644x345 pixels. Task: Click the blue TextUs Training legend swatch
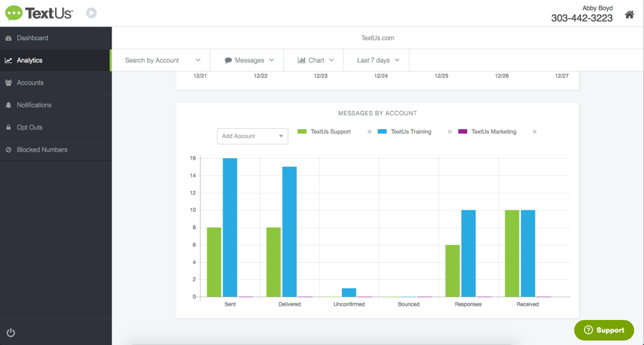pyautogui.click(x=382, y=132)
